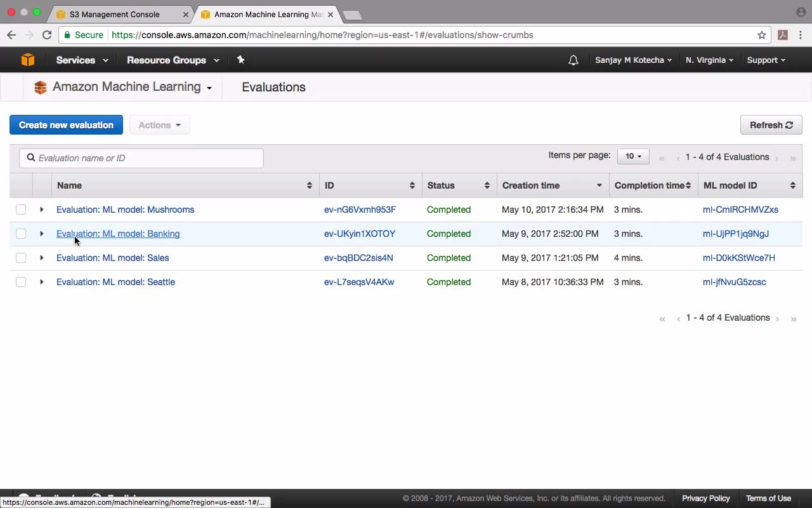Open Evaluation: ML model: Seattle link
The image size is (812, 508).
pos(115,282)
